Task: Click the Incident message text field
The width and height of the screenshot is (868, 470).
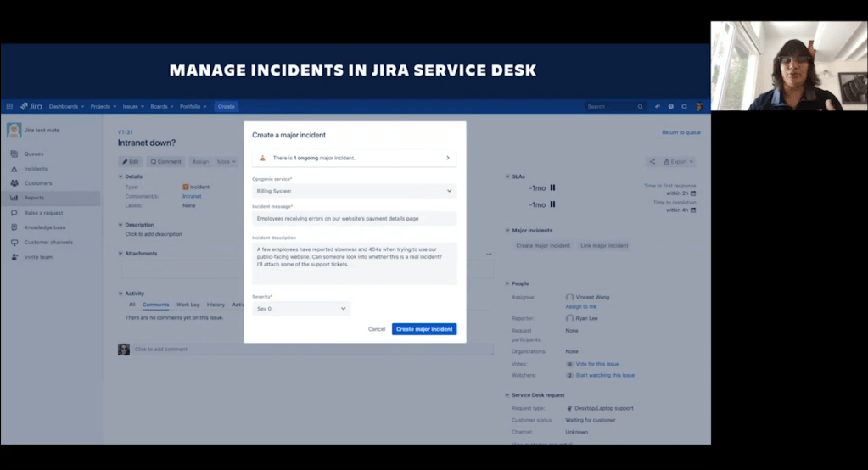Action: [354, 219]
